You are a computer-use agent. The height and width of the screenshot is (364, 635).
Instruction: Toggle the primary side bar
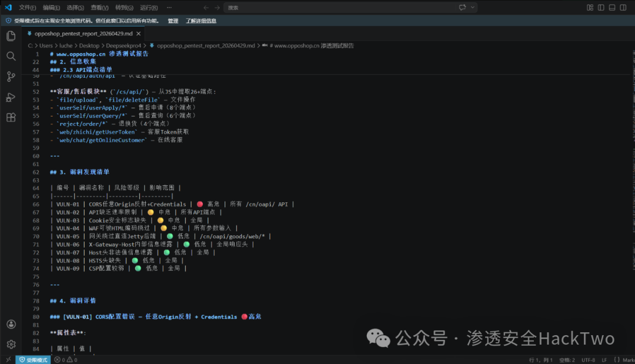601,7
